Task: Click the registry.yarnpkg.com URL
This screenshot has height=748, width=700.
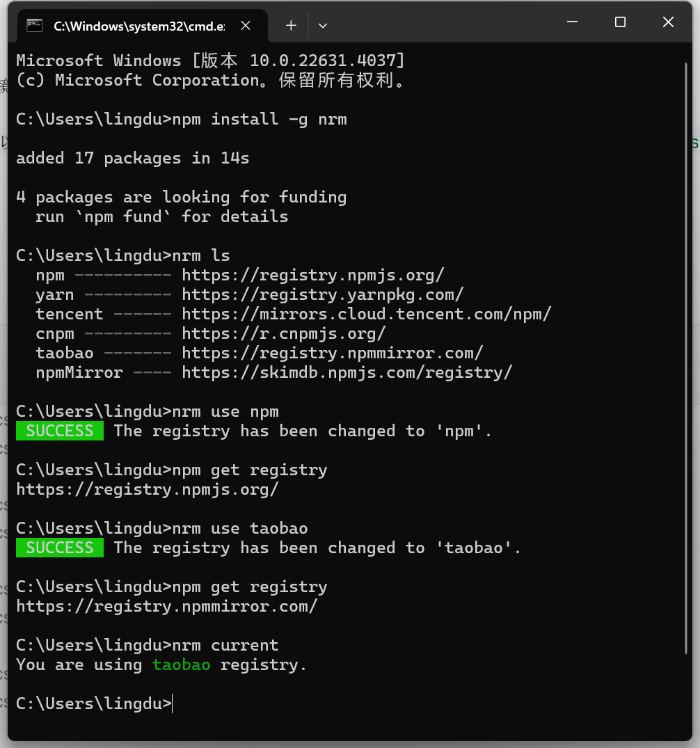Action: 322,294
